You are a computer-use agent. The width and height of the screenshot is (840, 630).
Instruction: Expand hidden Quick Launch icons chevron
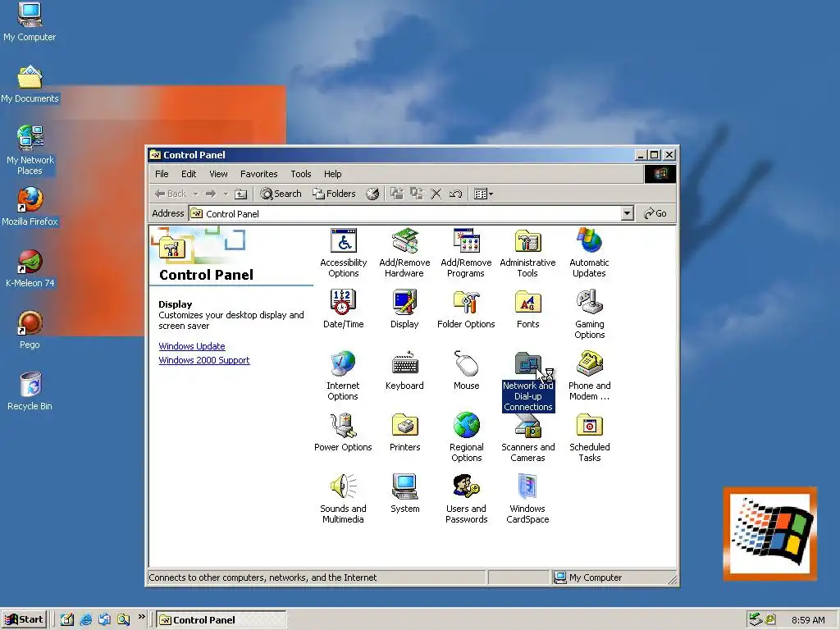[142, 617]
